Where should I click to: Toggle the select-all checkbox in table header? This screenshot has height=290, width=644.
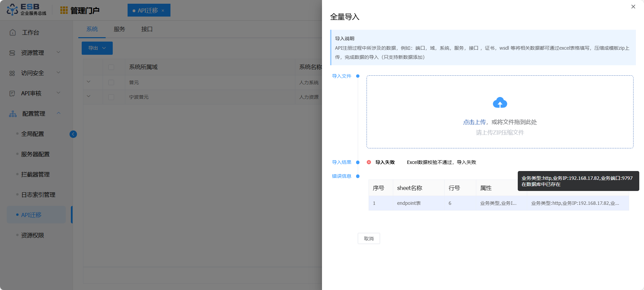pyautogui.click(x=111, y=67)
